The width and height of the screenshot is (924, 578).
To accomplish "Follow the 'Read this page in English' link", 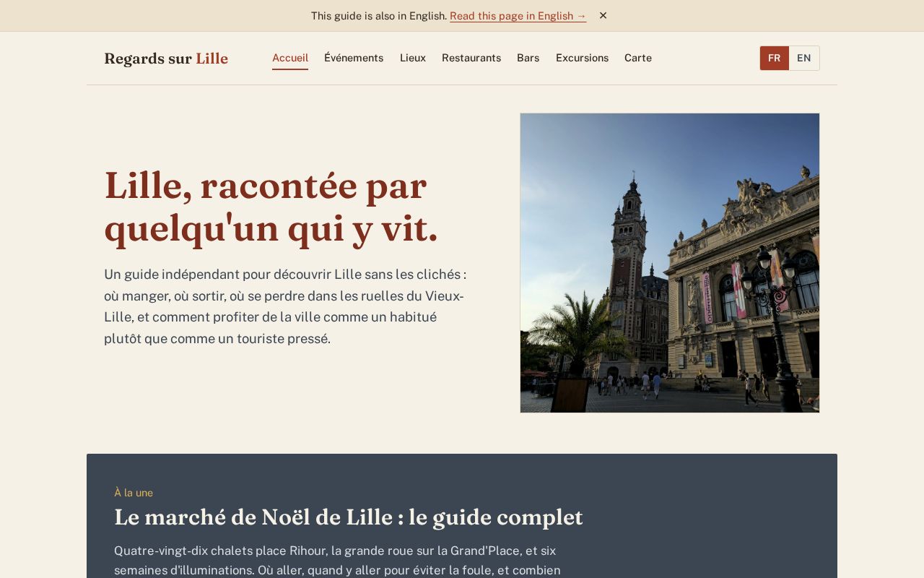I will tap(518, 16).
